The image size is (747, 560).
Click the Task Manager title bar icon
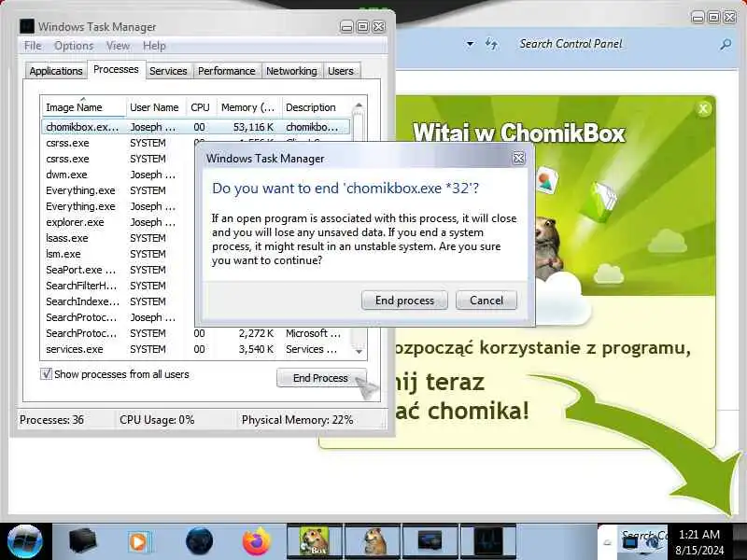tap(27, 26)
